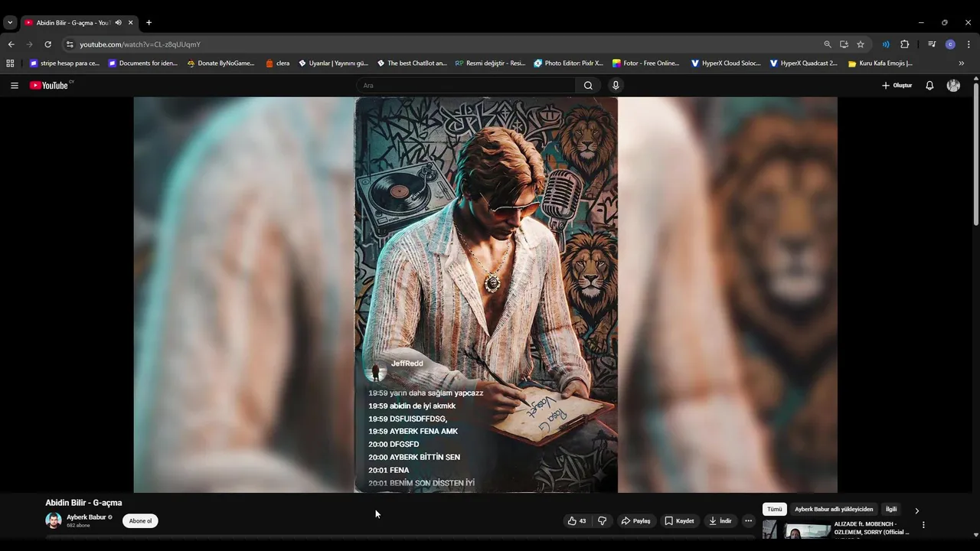The width and height of the screenshot is (980, 551).
Task: Open more actions ellipsis under video
Action: pyautogui.click(x=749, y=521)
